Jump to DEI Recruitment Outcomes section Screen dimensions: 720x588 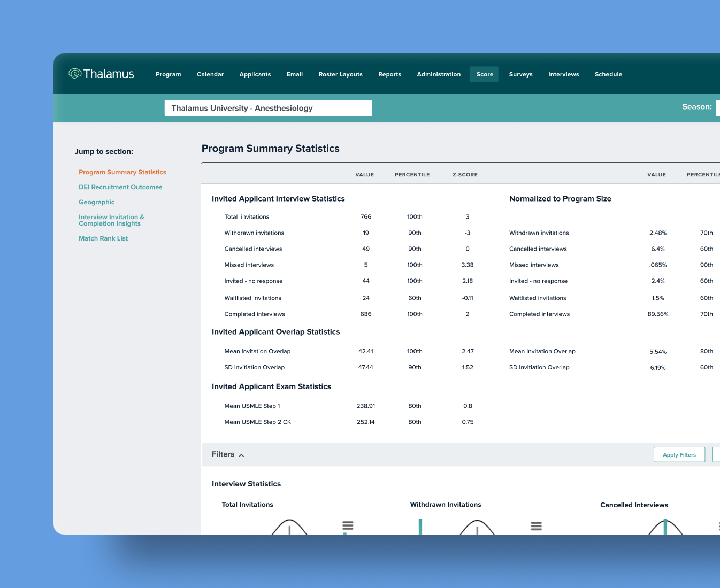tap(120, 187)
